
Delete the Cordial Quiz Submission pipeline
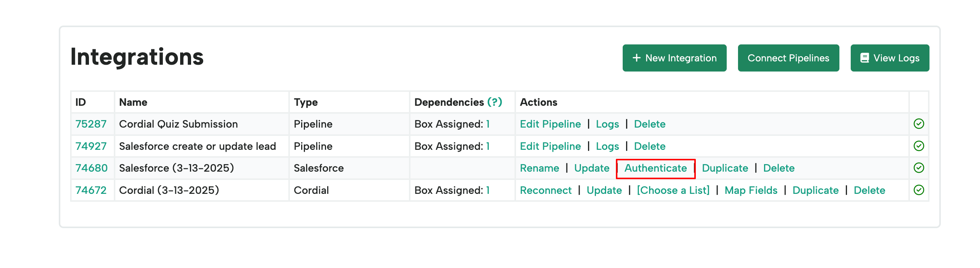(649, 124)
